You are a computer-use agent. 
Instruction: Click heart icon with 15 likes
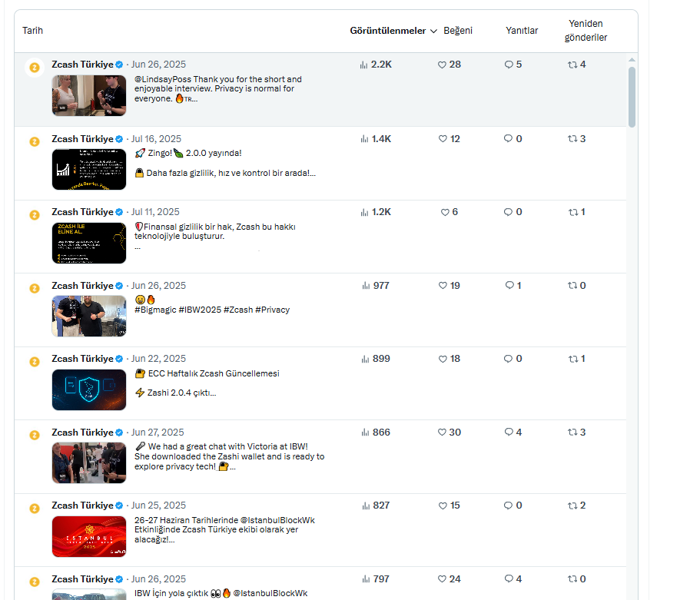point(443,506)
